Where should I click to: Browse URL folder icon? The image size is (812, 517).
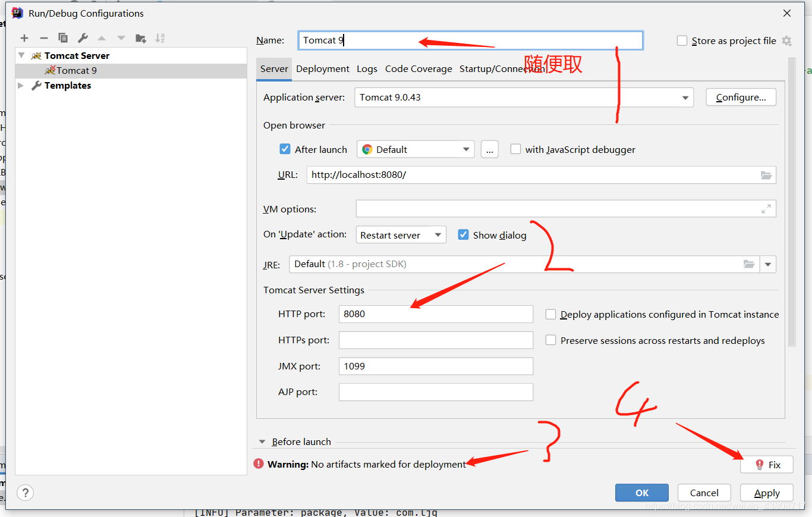[766, 175]
